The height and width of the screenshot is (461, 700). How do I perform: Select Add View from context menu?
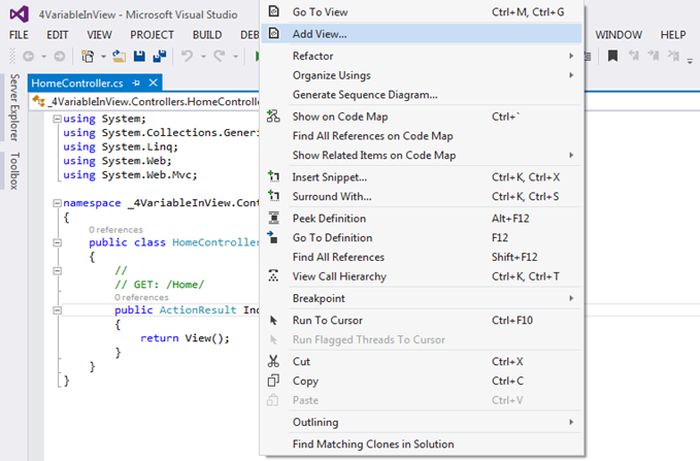point(320,34)
